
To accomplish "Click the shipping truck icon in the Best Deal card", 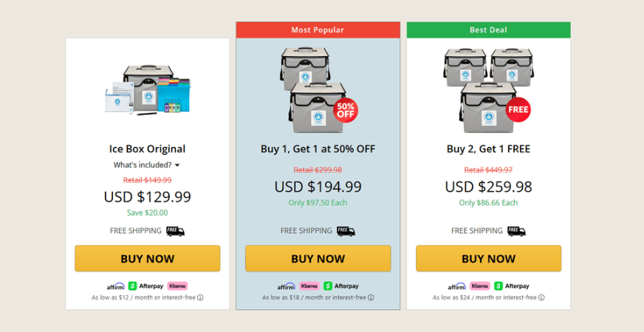I will tap(516, 231).
